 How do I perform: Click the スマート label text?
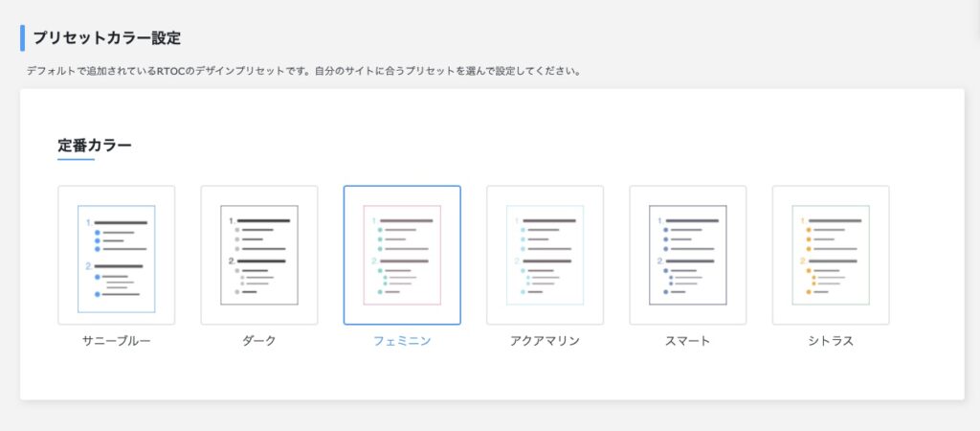tap(687, 341)
